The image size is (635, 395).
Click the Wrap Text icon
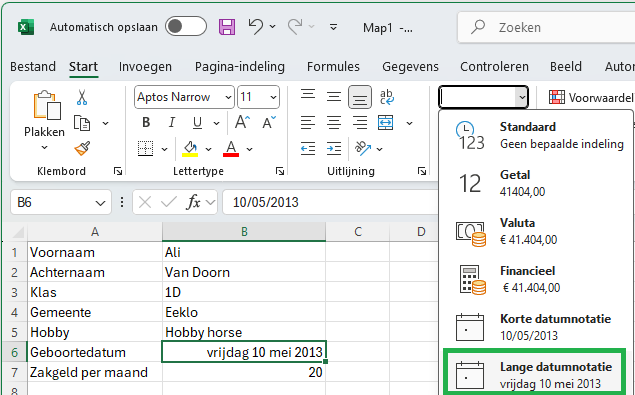point(387,97)
